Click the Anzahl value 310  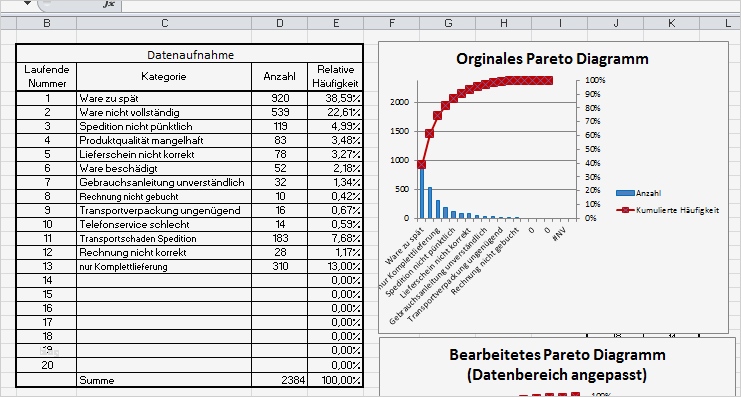click(280, 267)
